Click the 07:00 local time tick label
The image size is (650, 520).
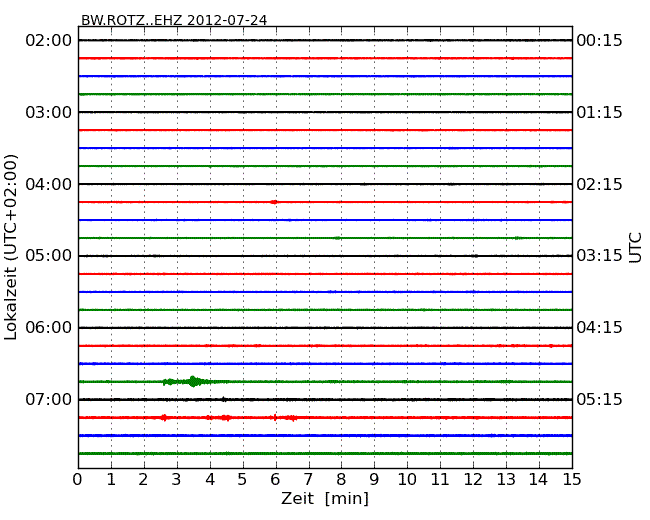(x=49, y=399)
